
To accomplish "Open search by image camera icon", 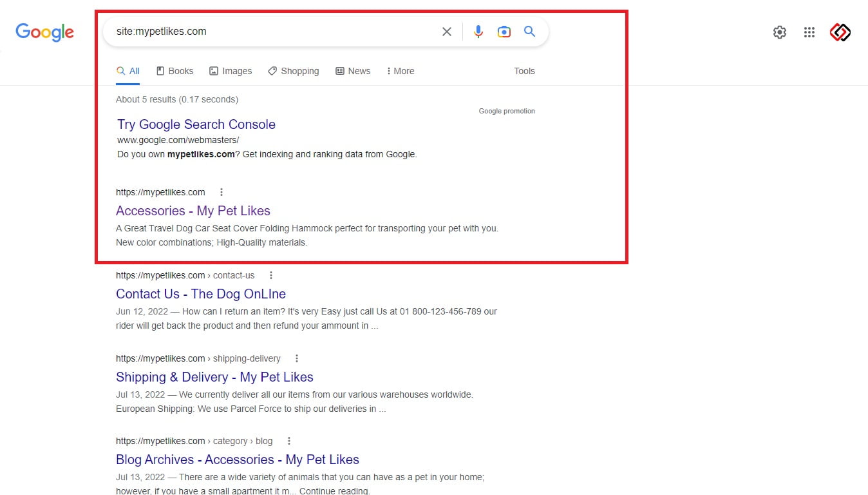I will 504,32.
